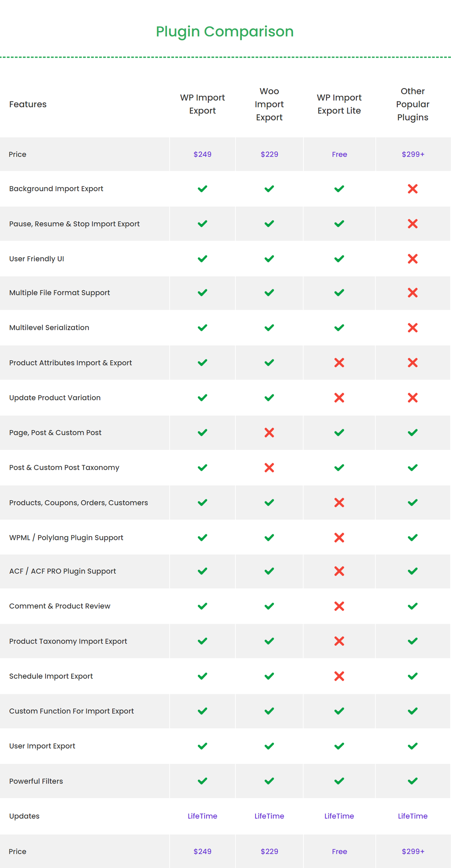Click WP Import Export Lite's cross for Update Product Variation
This screenshot has width=451, height=868.
coord(339,398)
